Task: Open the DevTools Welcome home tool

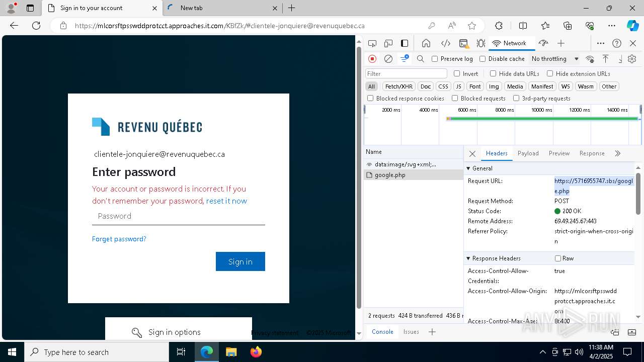Action: click(x=426, y=43)
